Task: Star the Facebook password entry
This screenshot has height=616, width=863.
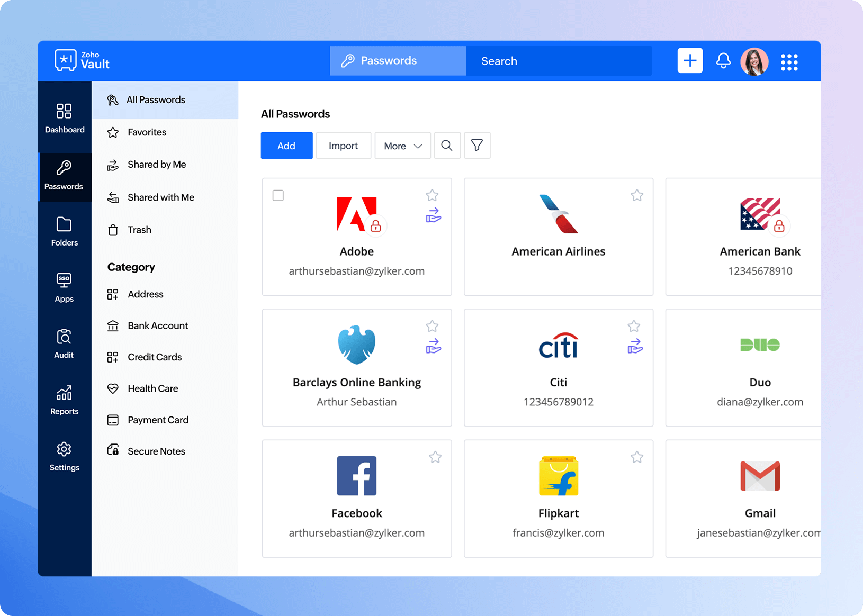Action: point(436,457)
